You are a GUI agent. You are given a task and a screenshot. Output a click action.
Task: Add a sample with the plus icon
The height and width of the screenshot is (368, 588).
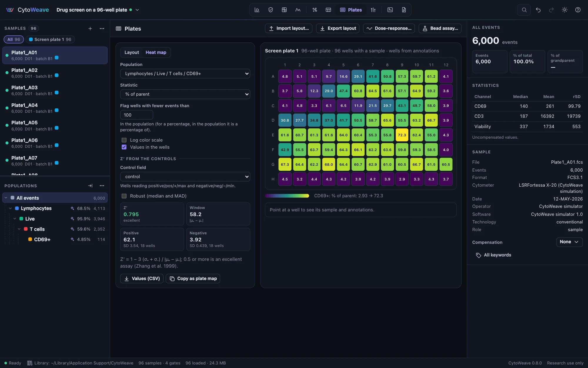pos(90,28)
